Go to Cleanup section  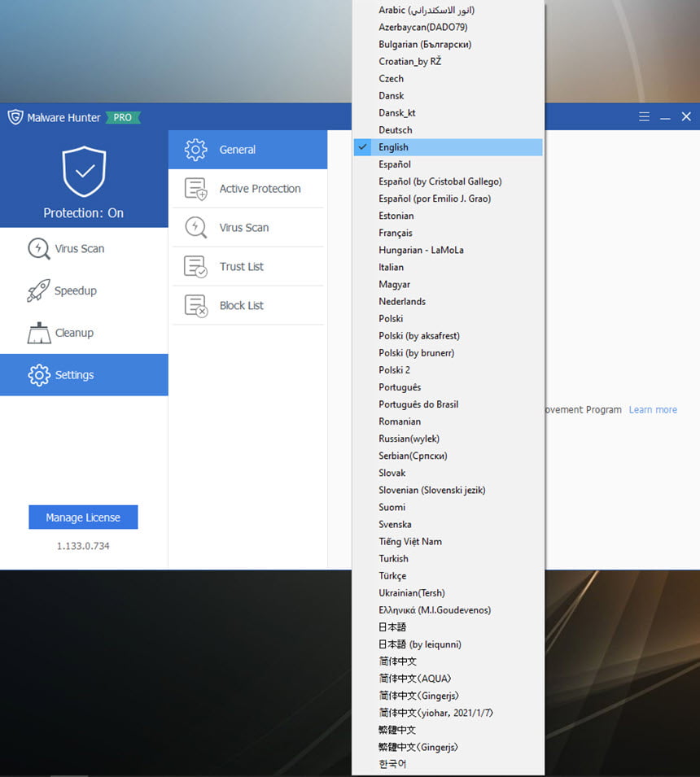[x=85, y=333]
